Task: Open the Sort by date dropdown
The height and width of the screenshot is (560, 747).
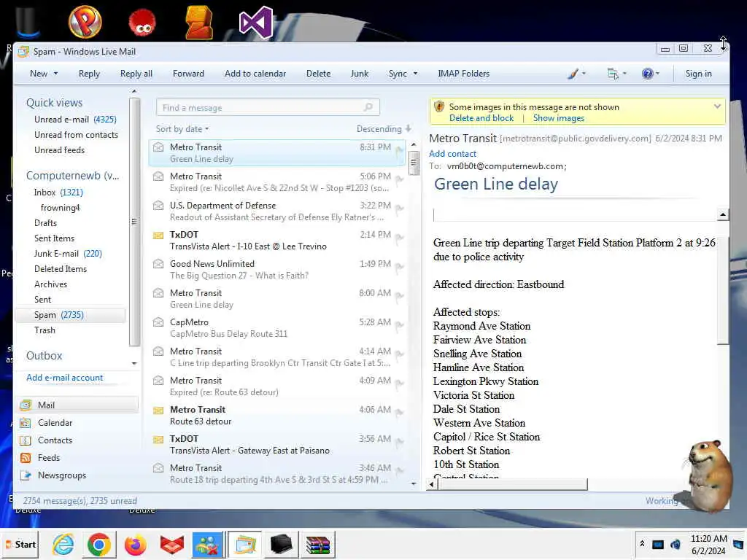Action: pos(182,129)
